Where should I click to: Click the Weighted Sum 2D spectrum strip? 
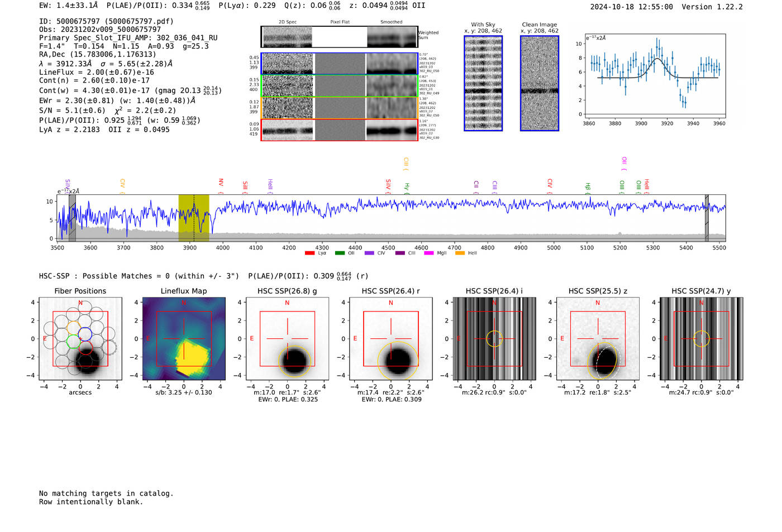click(339, 37)
